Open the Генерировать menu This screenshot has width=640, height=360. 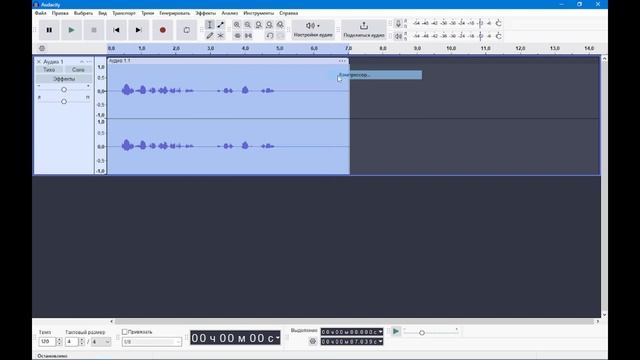point(175,13)
